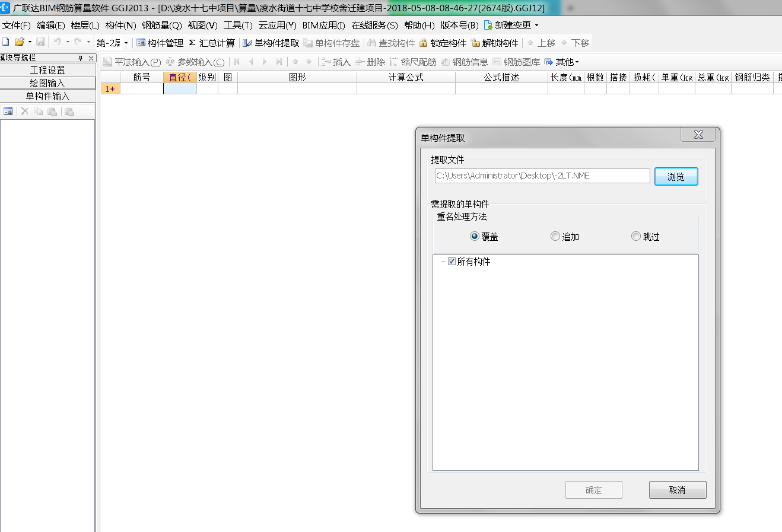Click 取消 cancel button

tap(678, 490)
